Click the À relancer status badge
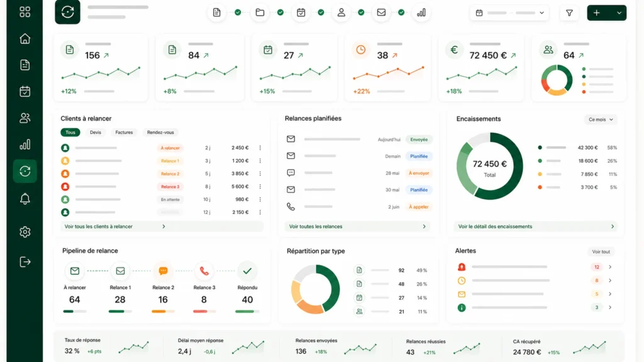644x362 pixels. (x=170, y=148)
